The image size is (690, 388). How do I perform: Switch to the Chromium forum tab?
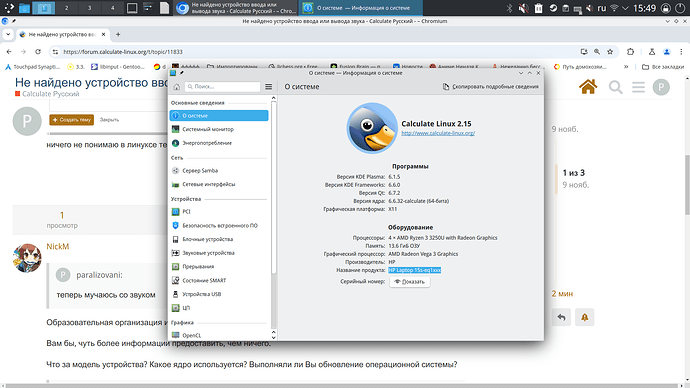tap(63, 34)
